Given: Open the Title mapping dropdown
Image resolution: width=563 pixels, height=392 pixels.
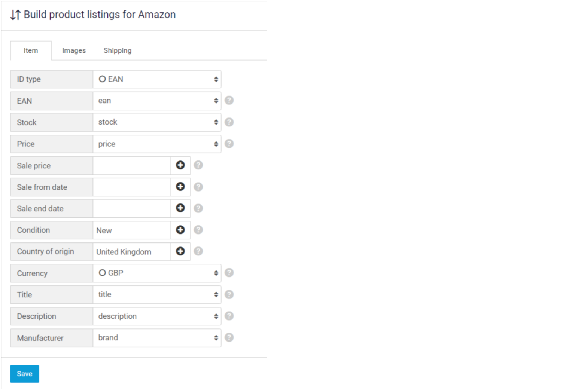Looking at the screenshot, I should [157, 294].
